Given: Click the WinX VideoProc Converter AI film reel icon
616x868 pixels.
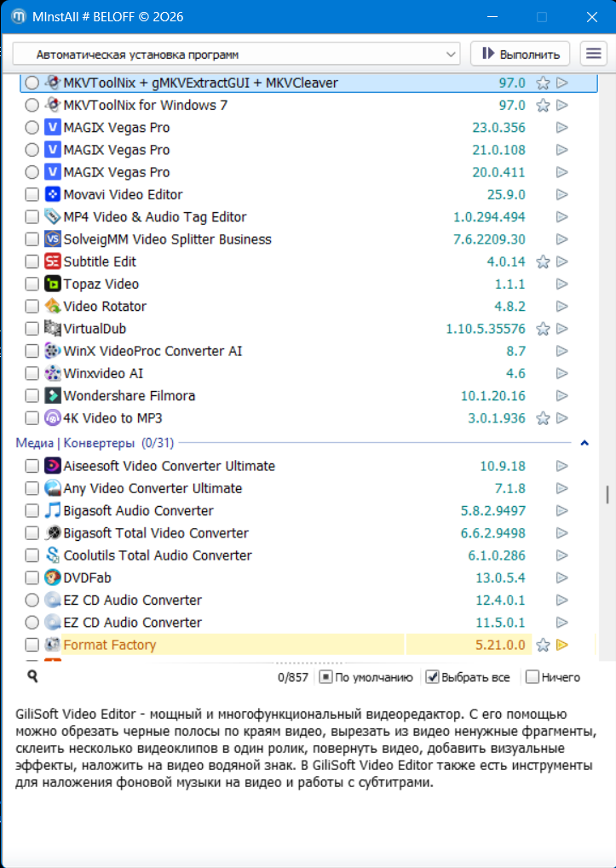Looking at the screenshot, I should 52,351.
